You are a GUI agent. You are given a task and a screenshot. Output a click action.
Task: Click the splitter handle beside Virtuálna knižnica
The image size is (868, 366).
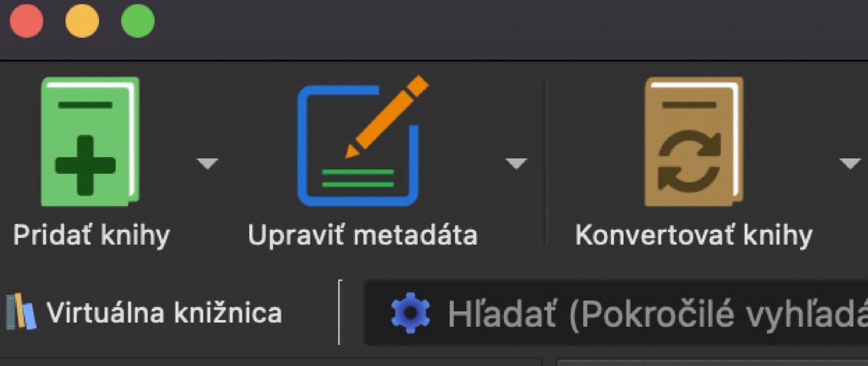340,312
